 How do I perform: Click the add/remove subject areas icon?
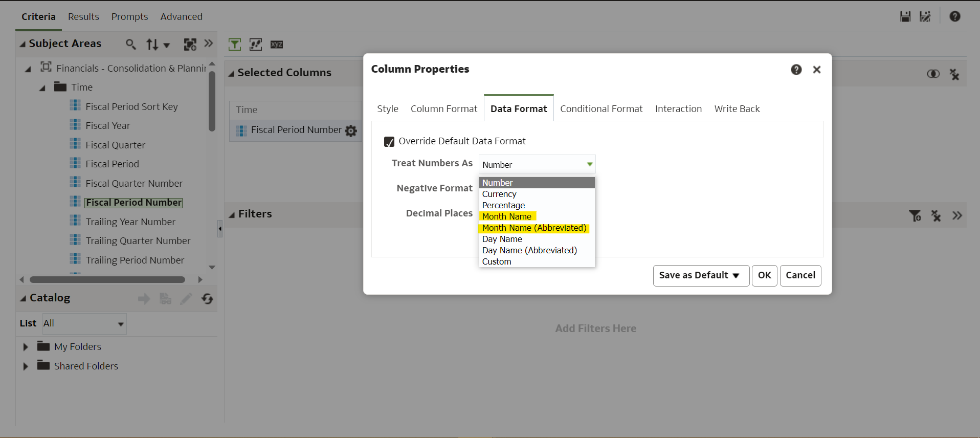point(190,45)
